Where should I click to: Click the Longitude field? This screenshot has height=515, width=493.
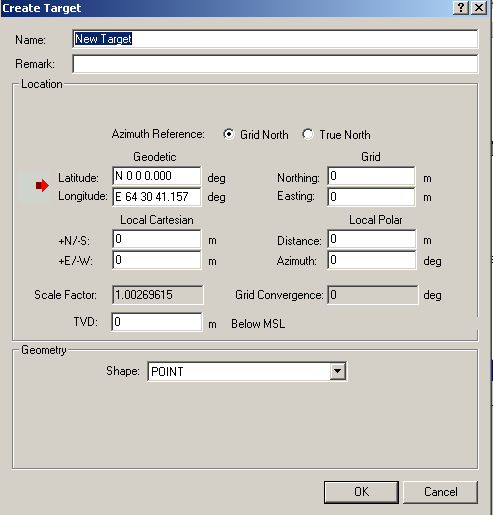pos(157,197)
